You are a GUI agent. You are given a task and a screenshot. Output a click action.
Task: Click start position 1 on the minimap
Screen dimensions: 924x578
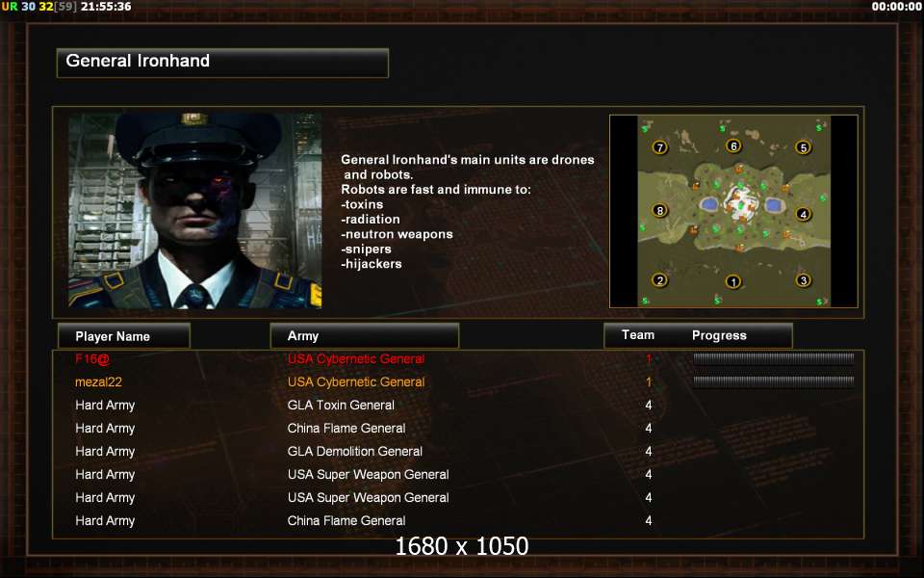coord(733,282)
